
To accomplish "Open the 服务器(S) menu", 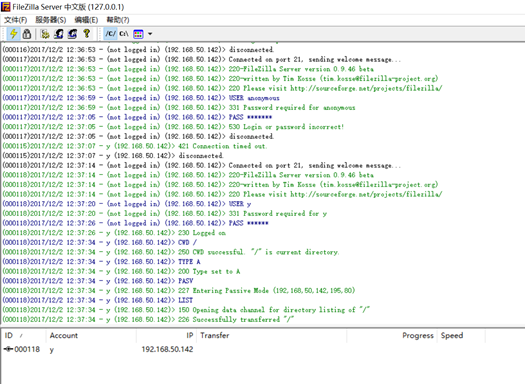I will (51, 20).
